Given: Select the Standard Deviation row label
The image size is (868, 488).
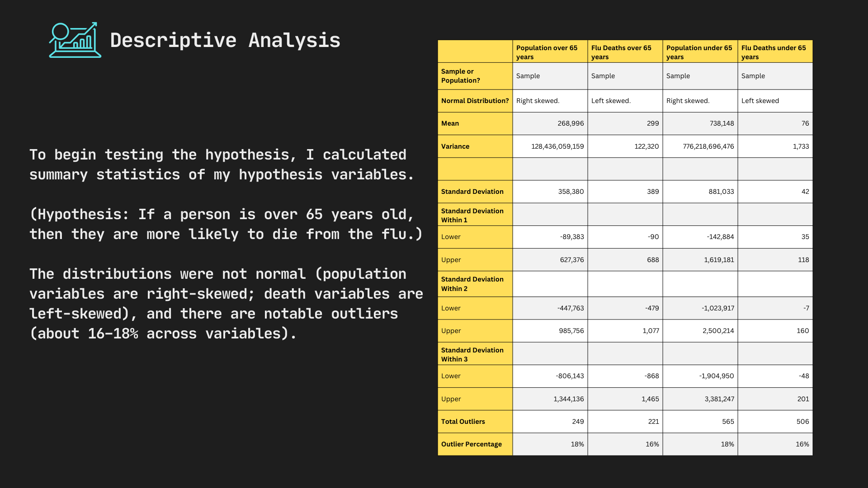Looking at the screenshot, I should (472, 192).
